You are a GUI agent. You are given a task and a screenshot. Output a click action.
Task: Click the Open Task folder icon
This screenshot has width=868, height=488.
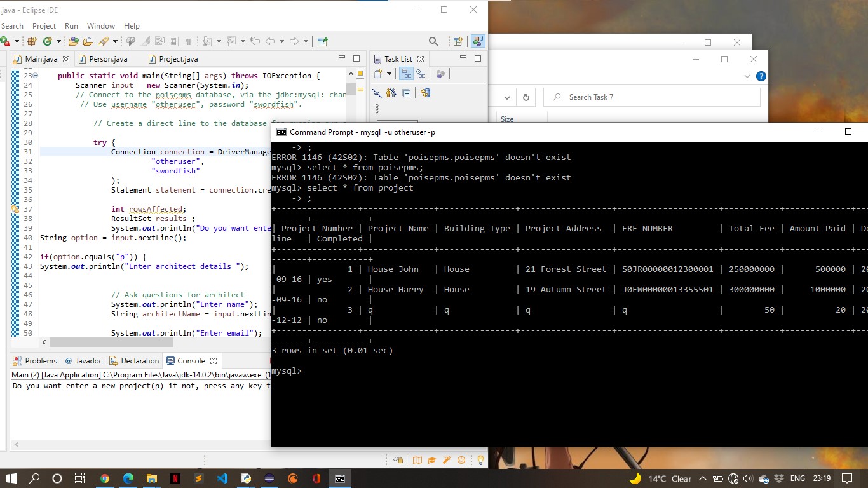click(x=88, y=41)
